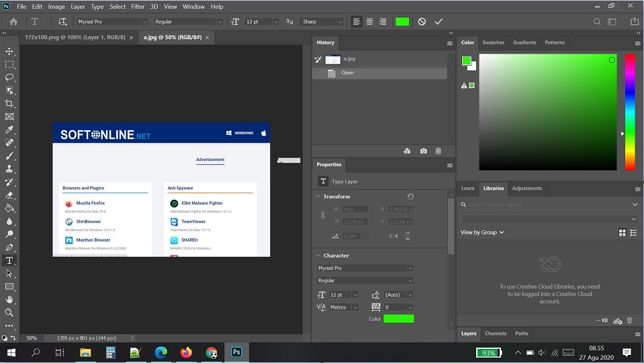Screen dimensions: 644x363
Task: Collapse the Character section
Action: (x=318, y=256)
